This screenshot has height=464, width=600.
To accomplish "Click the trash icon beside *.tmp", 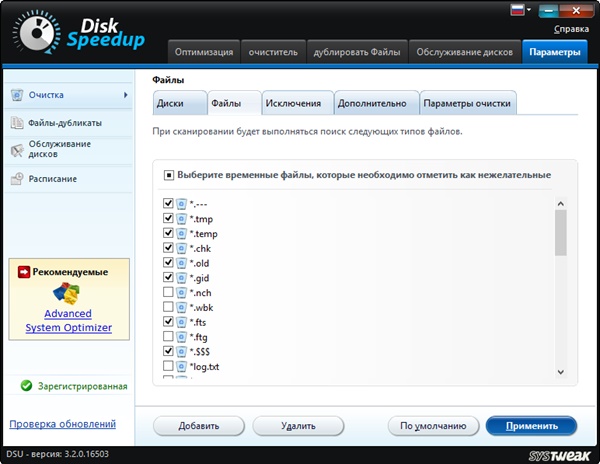I will [182, 219].
